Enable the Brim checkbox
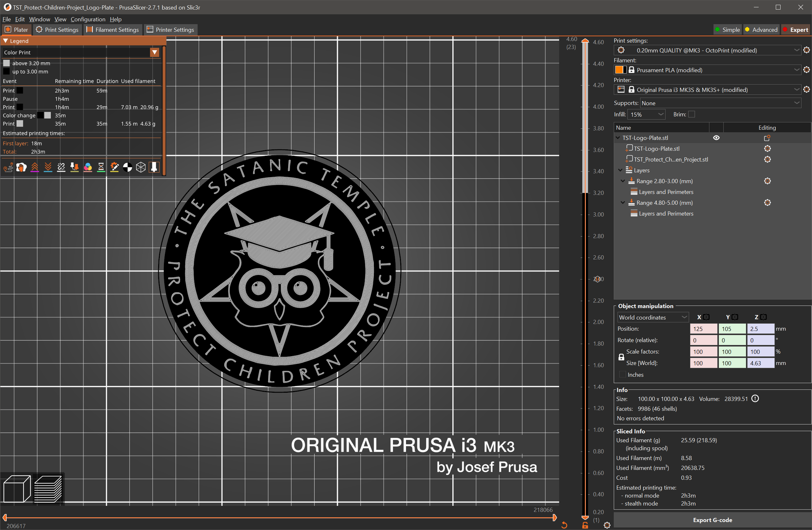The width and height of the screenshot is (812, 530). pyautogui.click(x=692, y=114)
